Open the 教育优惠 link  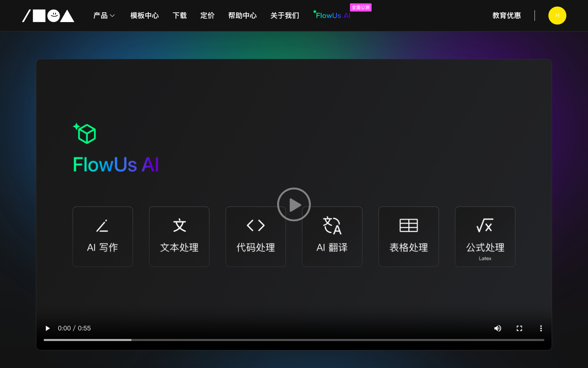(x=507, y=16)
